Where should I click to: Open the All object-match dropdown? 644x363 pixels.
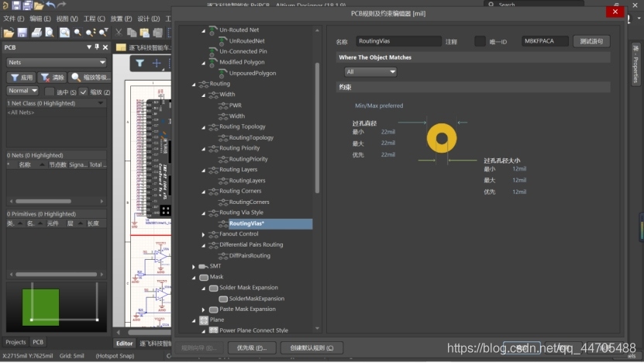(x=370, y=71)
